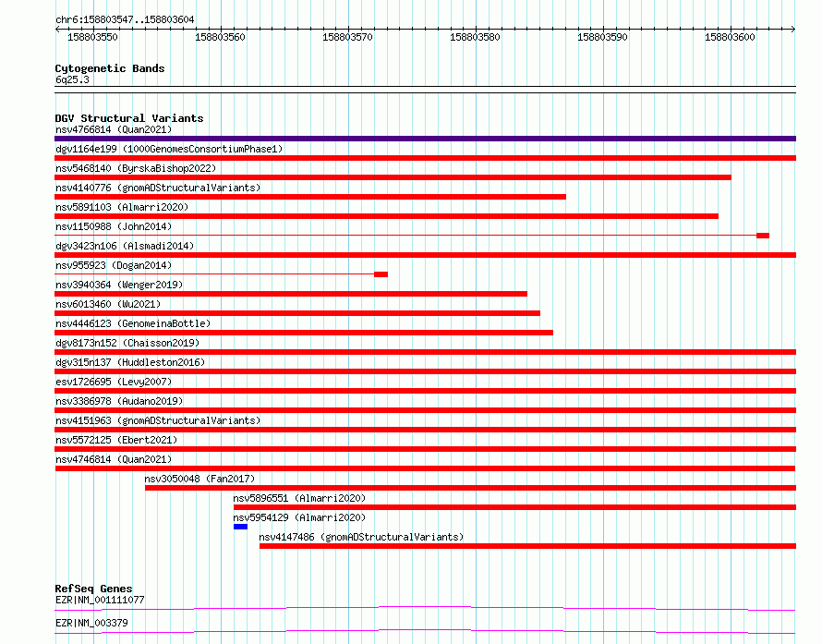The image size is (822, 644).
Task: Open nsv3386978 (Audano2019) label
Action: [119, 401]
